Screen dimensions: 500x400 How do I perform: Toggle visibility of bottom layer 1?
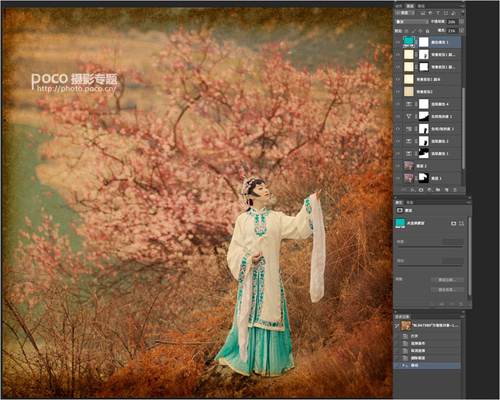pyautogui.click(x=397, y=178)
